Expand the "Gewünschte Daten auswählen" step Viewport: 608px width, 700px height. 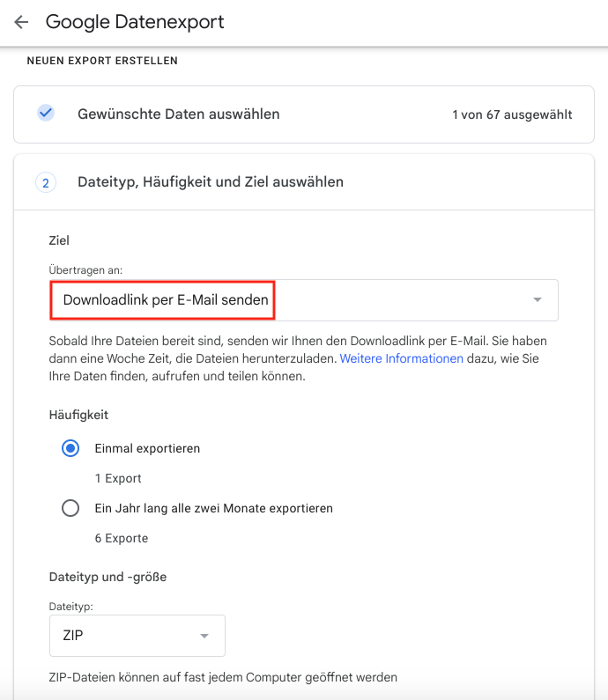pos(179,114)
